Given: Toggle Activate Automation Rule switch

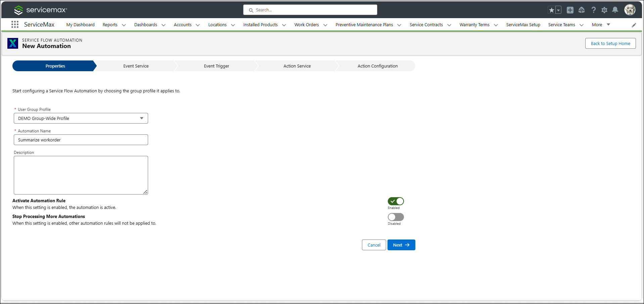Looking at the screenshot, I should click(396, 201).
